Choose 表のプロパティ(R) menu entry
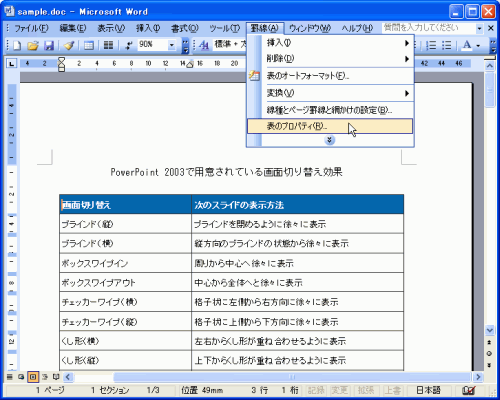Screen dimensions: 500x400 pos(330,126)
